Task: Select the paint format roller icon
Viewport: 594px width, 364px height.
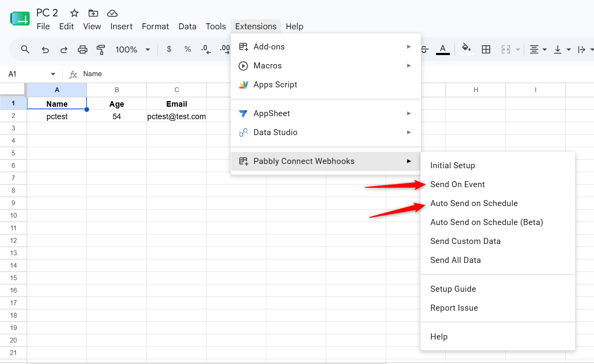Action: click(x=101, y=49)
